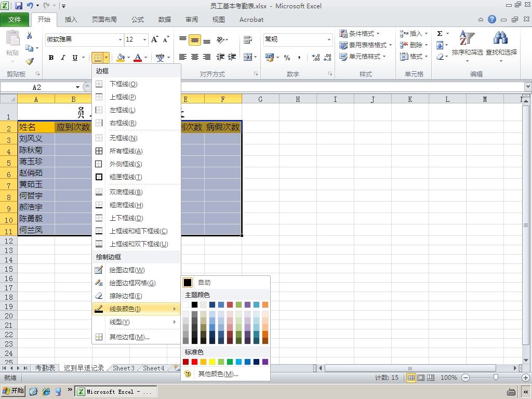Click the Windows Start button
The height and width of the screenshot is (399, 532).
click(13, 391)
